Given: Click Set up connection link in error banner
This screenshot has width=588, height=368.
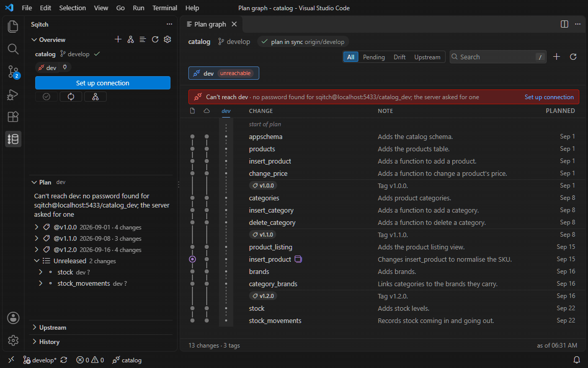Looking at the screenshot, I should pos(549,97).
